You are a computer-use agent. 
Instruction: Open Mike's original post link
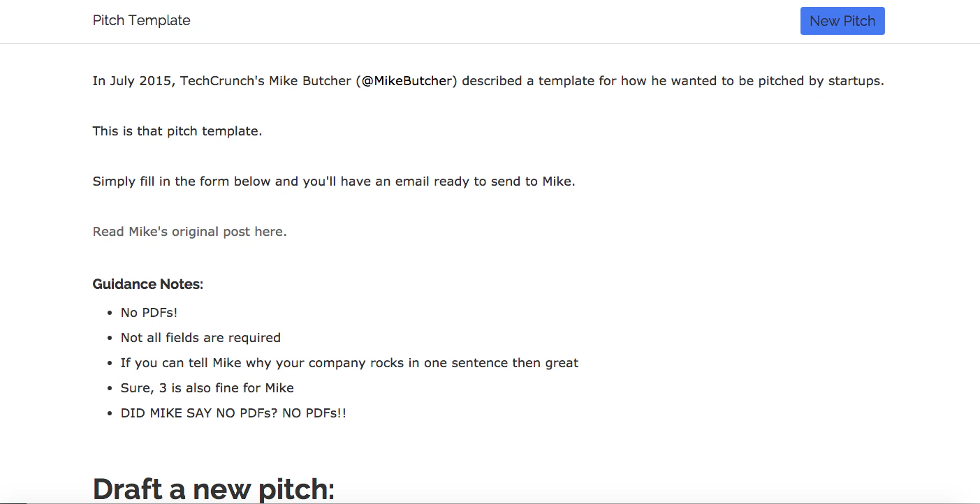(189, 231)
